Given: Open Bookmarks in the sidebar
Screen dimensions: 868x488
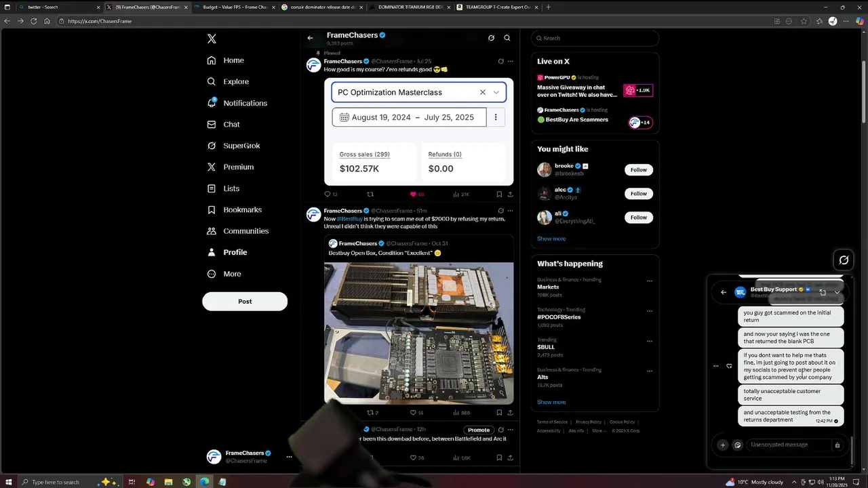Looking at the screenshot, I should pos(235,209).
